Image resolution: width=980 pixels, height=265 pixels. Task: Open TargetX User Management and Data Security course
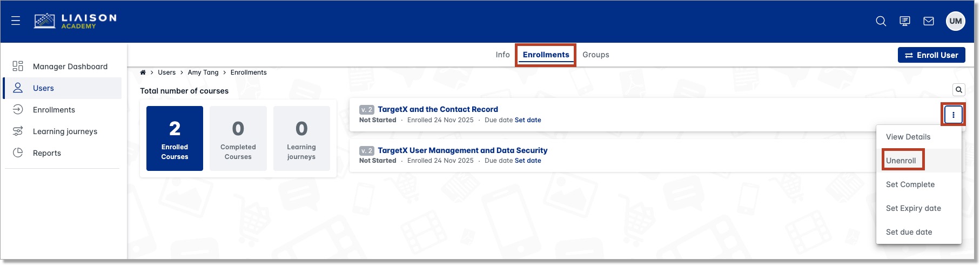(462, 150)
